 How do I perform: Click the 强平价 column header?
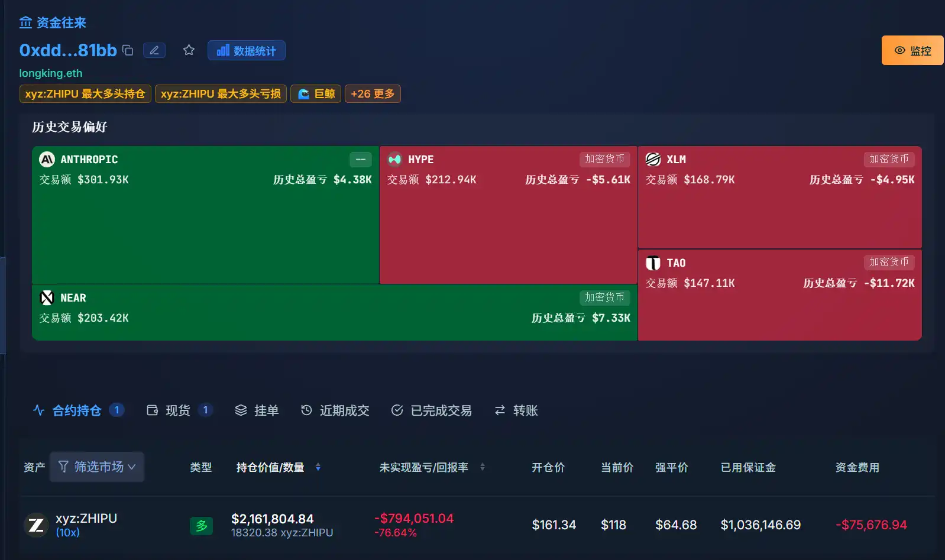click(672, 467)
